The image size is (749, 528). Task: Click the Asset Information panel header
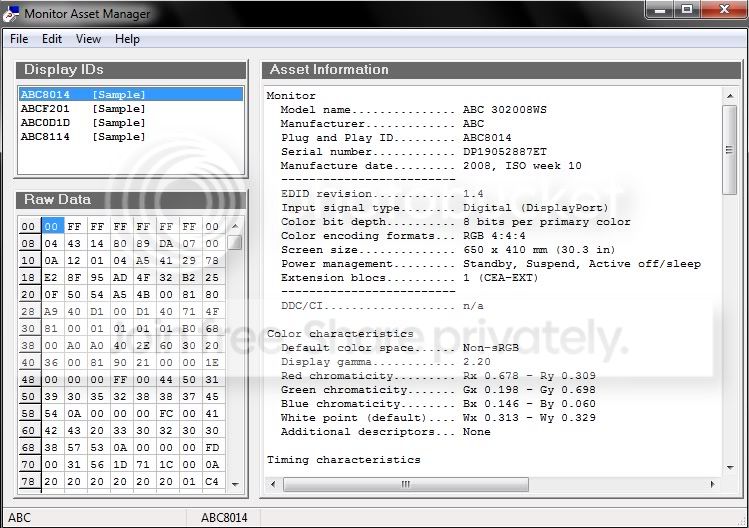pyautogui.click(x=502, y=70)
